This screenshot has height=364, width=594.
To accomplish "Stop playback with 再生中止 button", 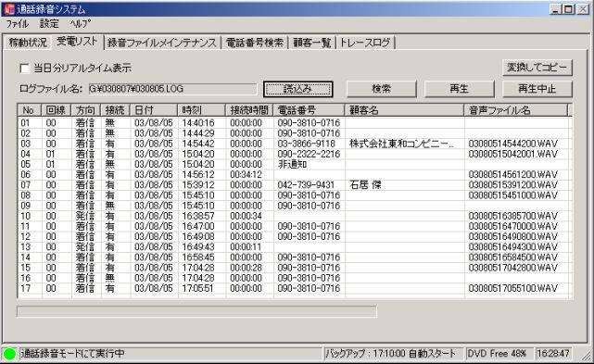I will [537, 89].
